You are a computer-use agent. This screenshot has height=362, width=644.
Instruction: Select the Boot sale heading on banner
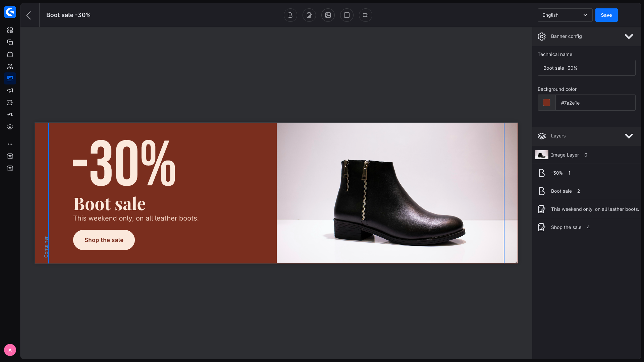click(109, 204)
